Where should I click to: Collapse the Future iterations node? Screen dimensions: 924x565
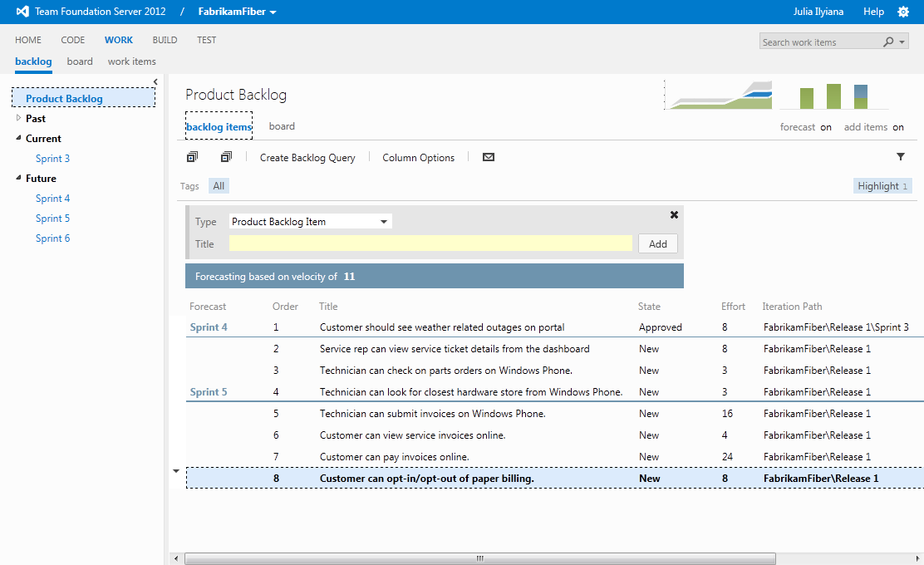[18, 178]
